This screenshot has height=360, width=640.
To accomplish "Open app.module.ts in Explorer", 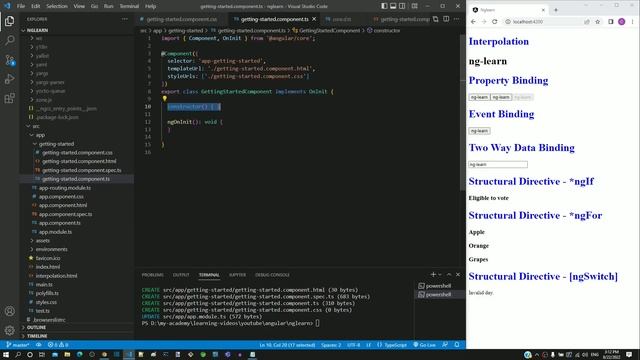I will (55, 232).
